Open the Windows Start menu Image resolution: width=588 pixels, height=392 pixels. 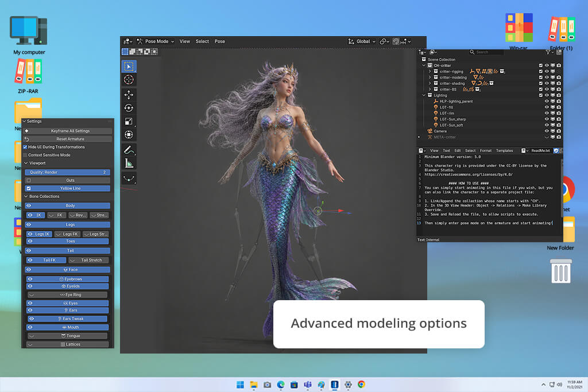click(x=240, y=385)
